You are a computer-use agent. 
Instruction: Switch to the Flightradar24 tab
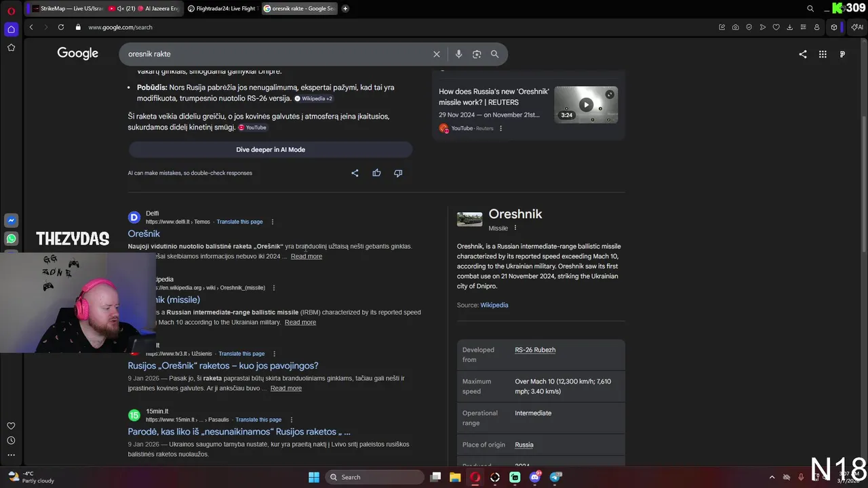click(222, 8)
